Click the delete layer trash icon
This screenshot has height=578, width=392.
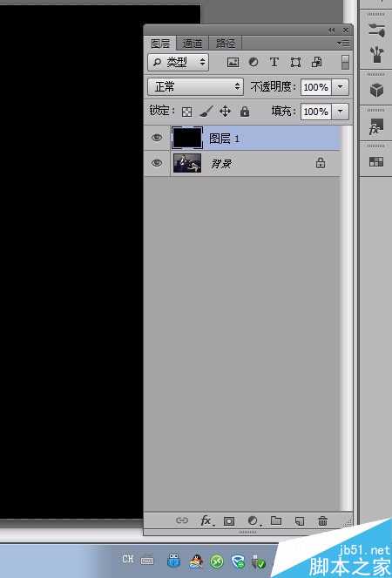tap(322, 520)
